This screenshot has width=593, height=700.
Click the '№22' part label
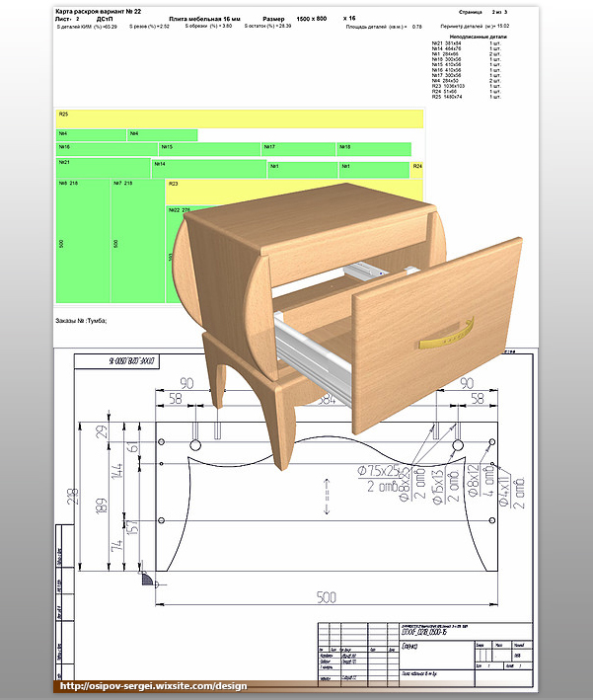(x=180, y=210)
